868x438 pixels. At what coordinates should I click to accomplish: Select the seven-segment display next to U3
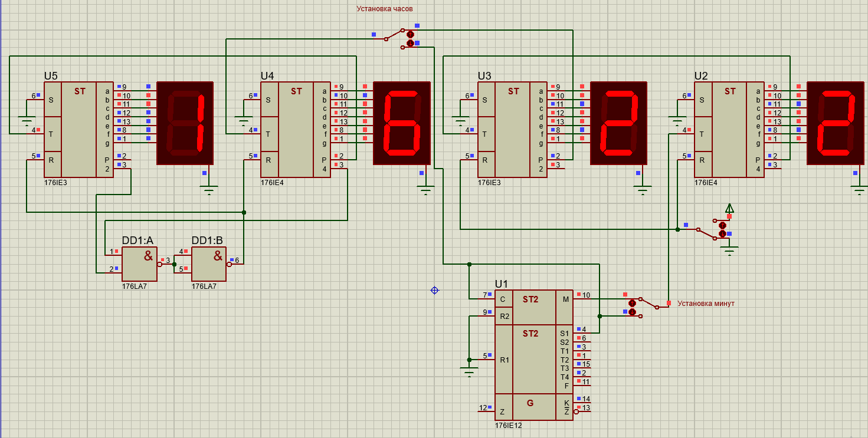tap(618, 123)
